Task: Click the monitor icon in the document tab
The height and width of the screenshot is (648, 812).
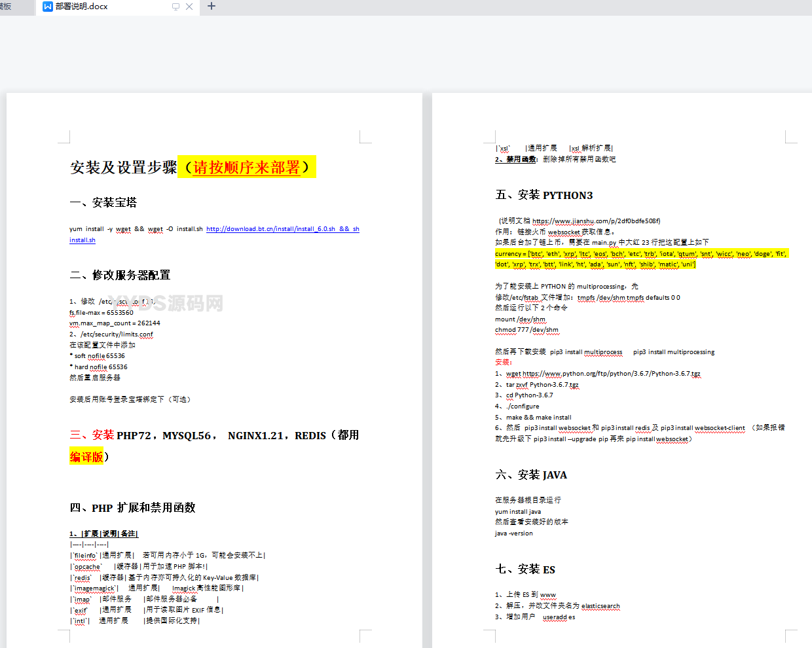Action: pyautogui.click(x=175, y=7)
